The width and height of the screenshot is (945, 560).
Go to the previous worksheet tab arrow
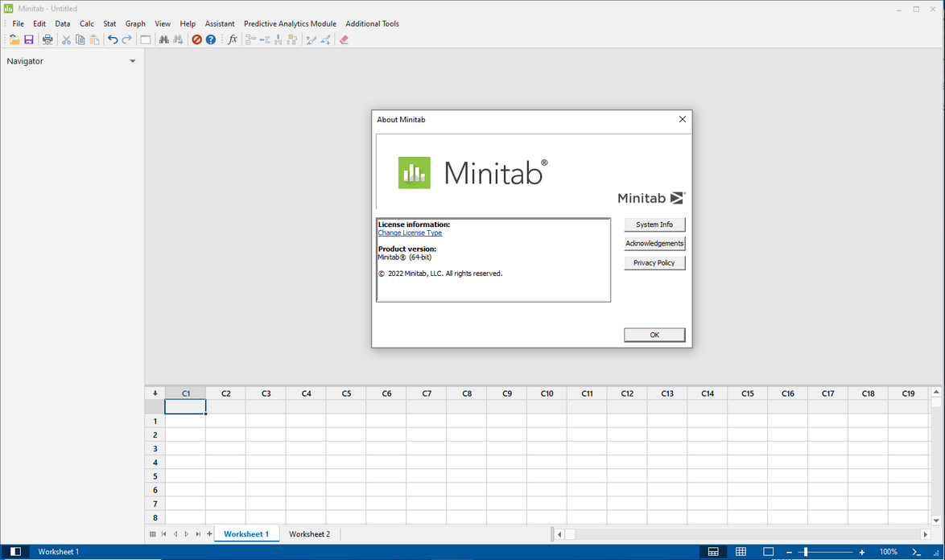coord(175,534)
